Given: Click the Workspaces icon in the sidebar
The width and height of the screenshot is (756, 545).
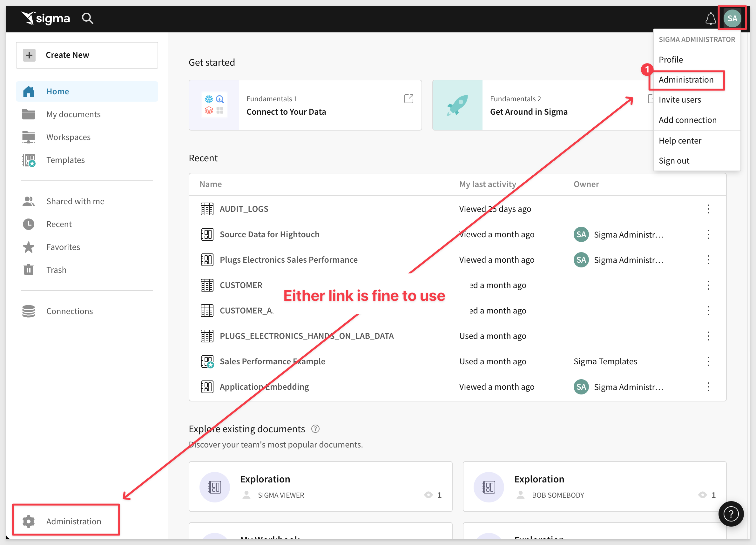Looking at the screenshot, I should [x=29, y=137].
